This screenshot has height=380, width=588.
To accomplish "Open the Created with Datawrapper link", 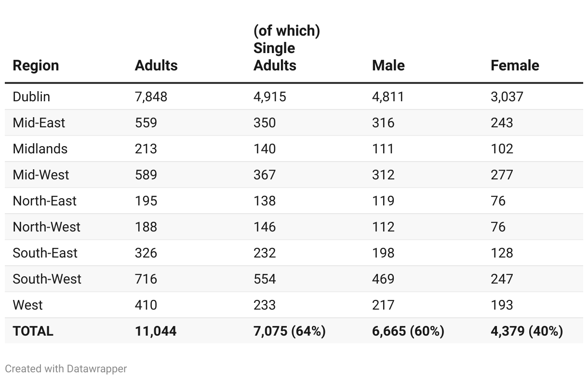I will coord(66,369).
